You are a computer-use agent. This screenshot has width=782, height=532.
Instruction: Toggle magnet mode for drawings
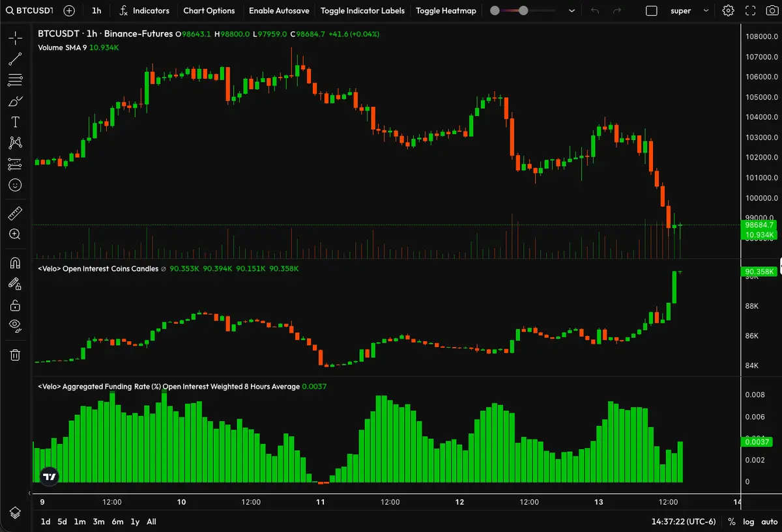pyautogui.click(x=15, y=262)
